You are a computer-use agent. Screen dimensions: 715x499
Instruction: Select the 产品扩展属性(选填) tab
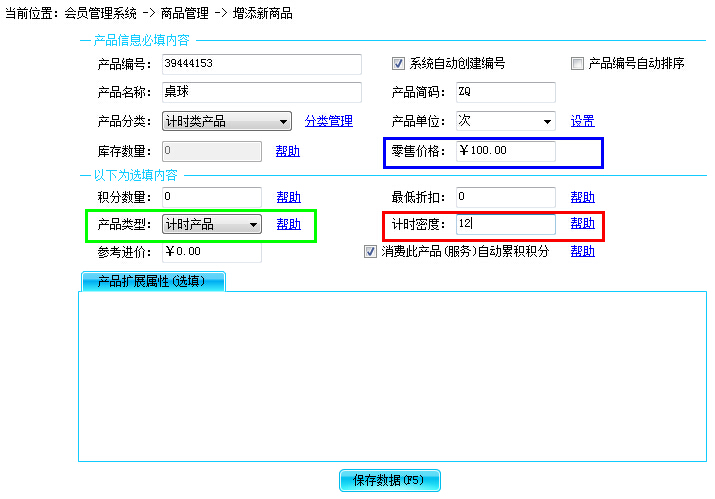(x=152, y=282)
